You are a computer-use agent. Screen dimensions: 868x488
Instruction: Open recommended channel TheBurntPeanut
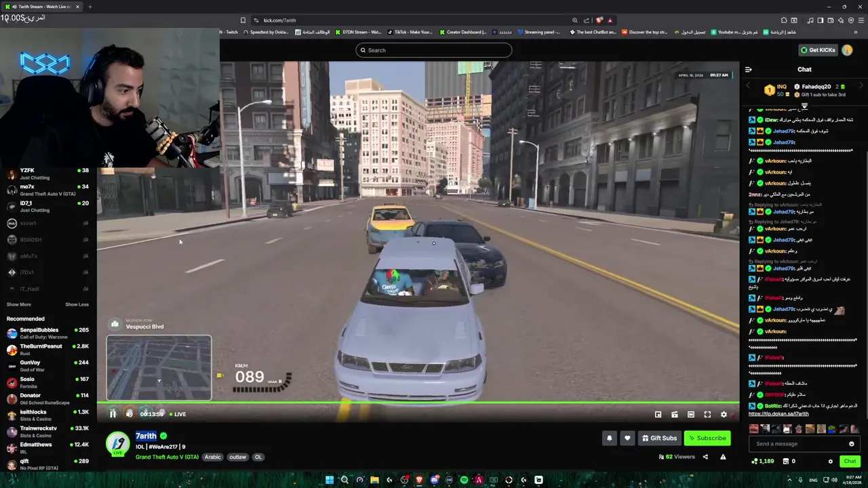click(47, 349)
